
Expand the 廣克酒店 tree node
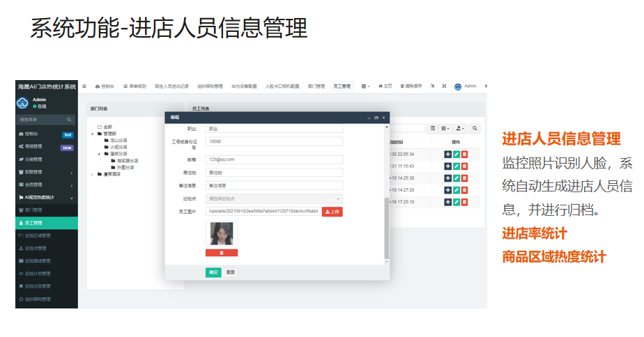pos(92,174)
